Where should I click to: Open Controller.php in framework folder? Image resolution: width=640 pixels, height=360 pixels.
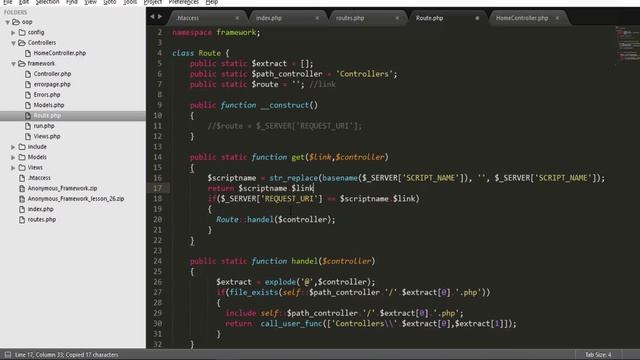(x=52, y=74)
